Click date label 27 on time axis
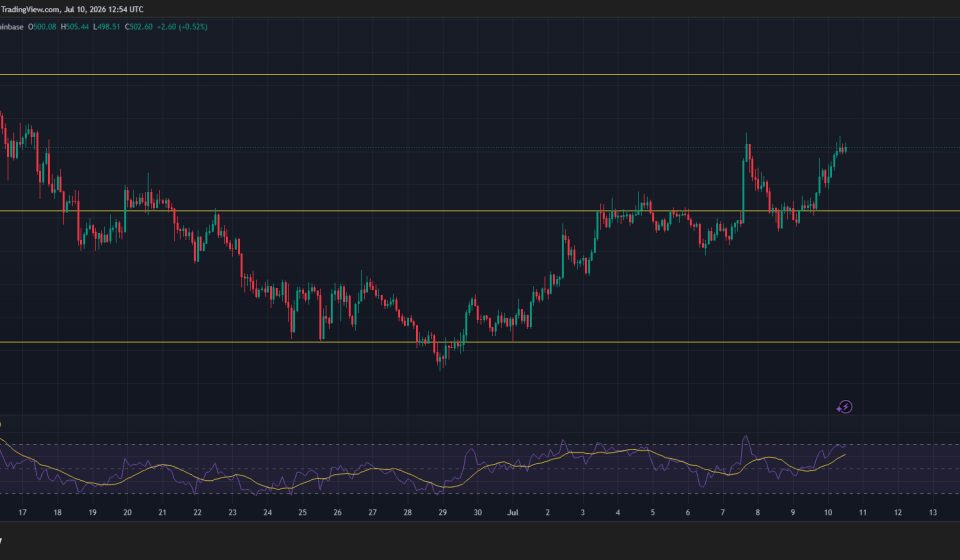960x560 pixels. tap(372, 513)
